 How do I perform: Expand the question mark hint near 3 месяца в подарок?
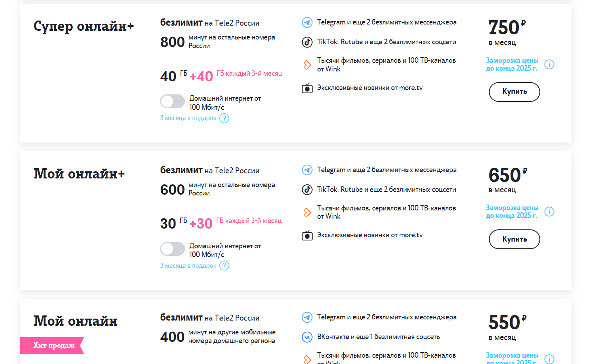point(224,118)
